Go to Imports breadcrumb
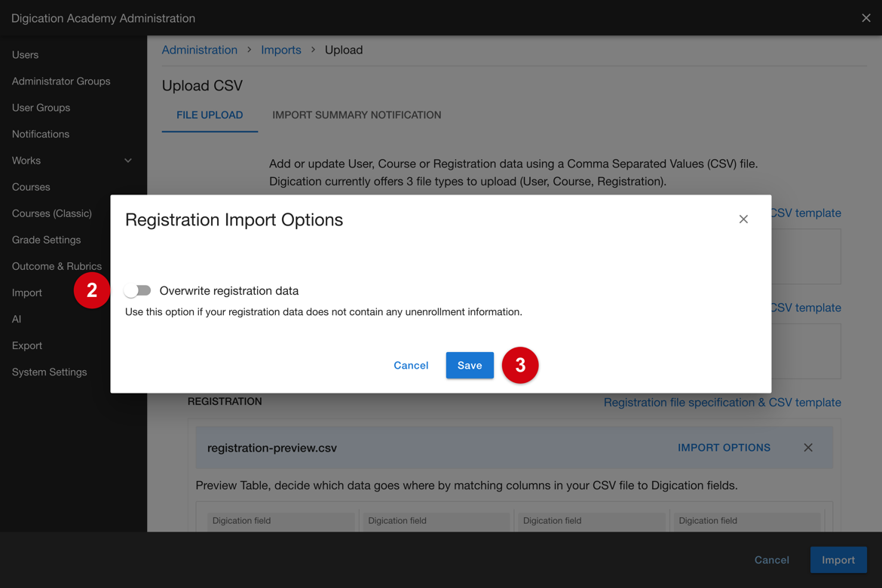This screenshot has height=588, width=882. pos(280,50)
